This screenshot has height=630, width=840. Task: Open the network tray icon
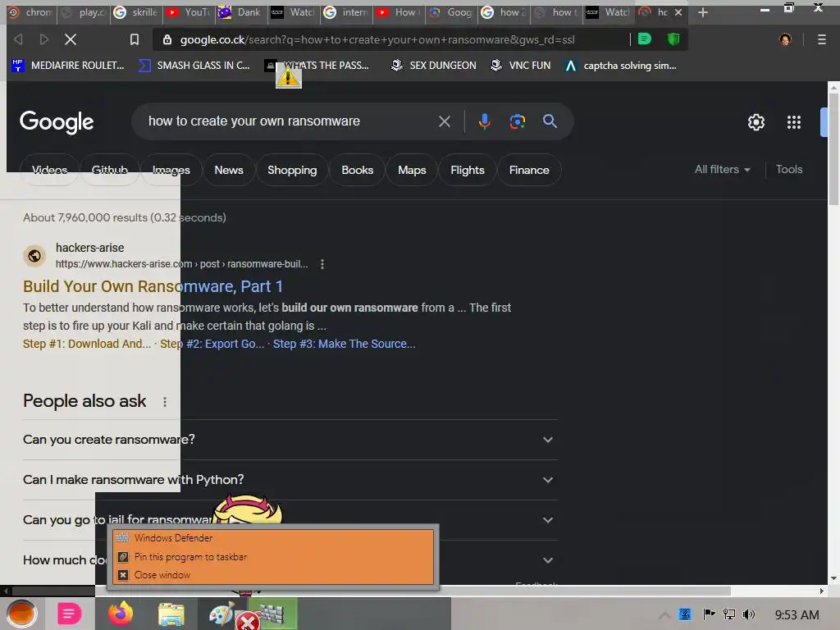click(x=728, y=614)
